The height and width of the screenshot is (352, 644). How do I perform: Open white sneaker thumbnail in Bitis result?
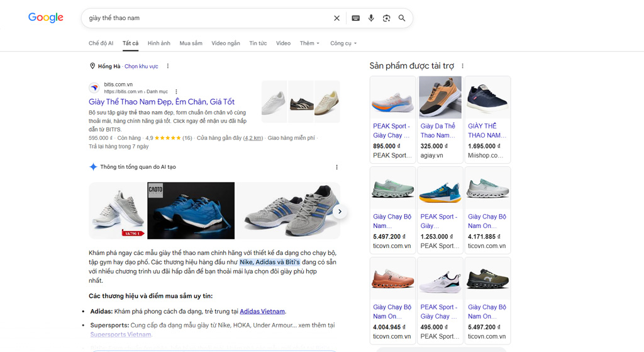274,102
